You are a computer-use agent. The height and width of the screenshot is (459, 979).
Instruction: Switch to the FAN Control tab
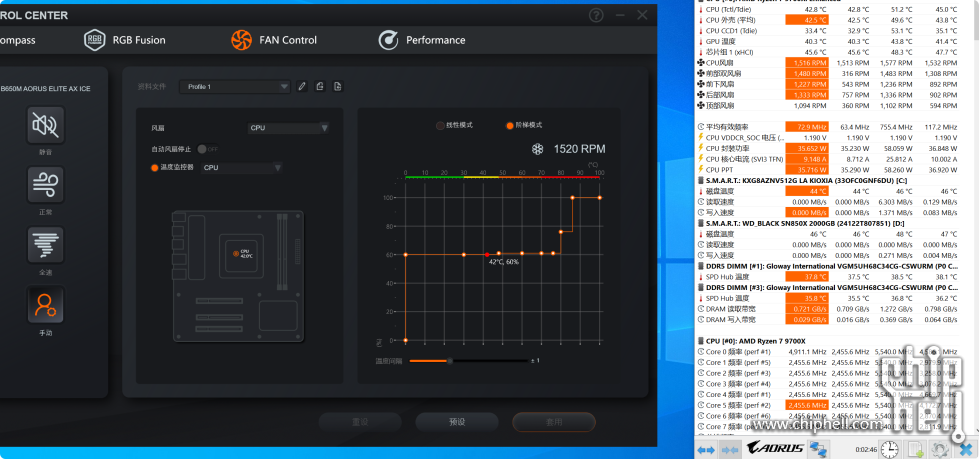273,40
